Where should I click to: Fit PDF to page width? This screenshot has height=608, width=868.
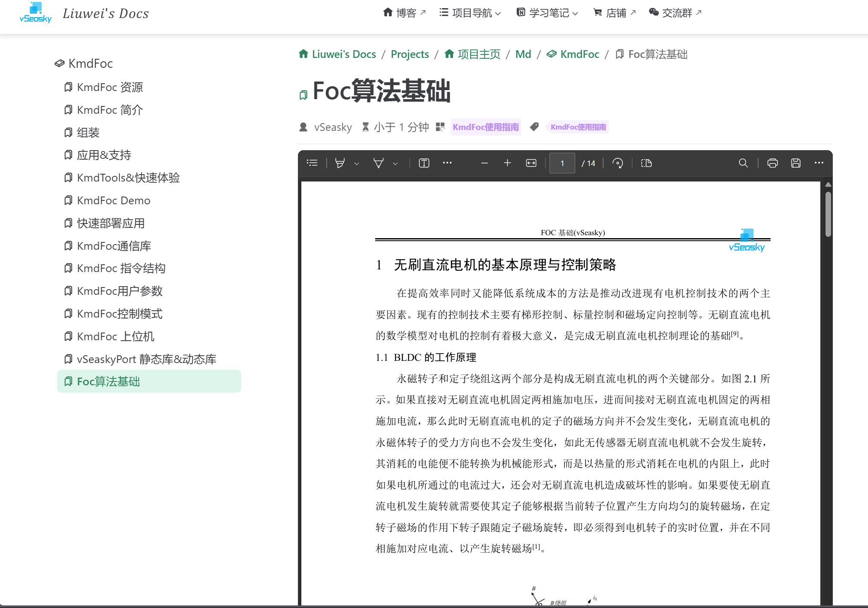pyautogui.click(x=531, y=163)
